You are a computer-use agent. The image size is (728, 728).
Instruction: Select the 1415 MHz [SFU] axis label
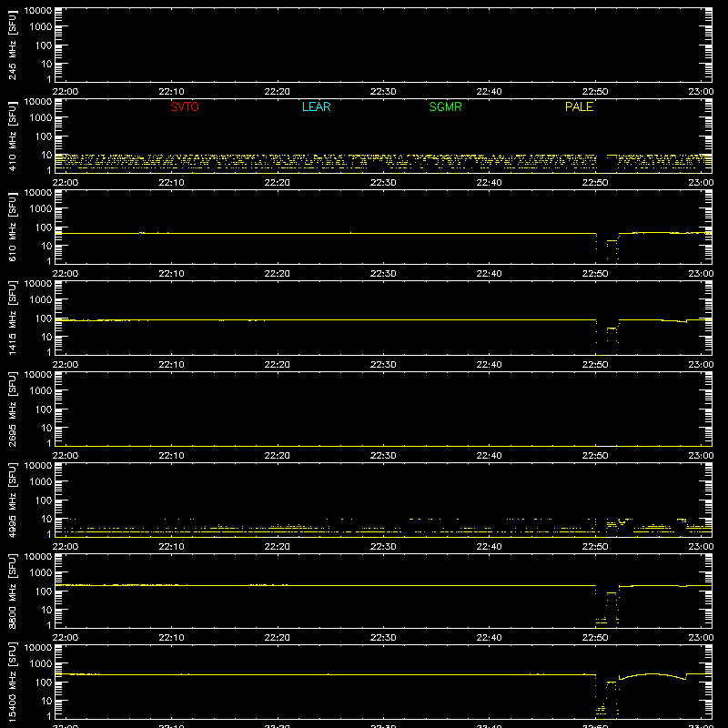click(x=12, y=318)
